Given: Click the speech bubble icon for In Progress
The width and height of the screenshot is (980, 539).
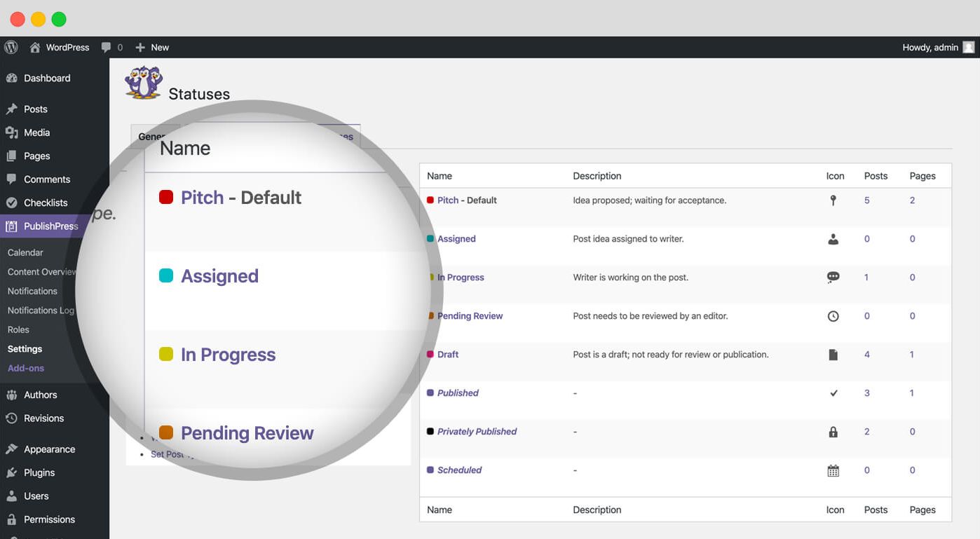Looking at the screenshot, I should pos(833,278).
